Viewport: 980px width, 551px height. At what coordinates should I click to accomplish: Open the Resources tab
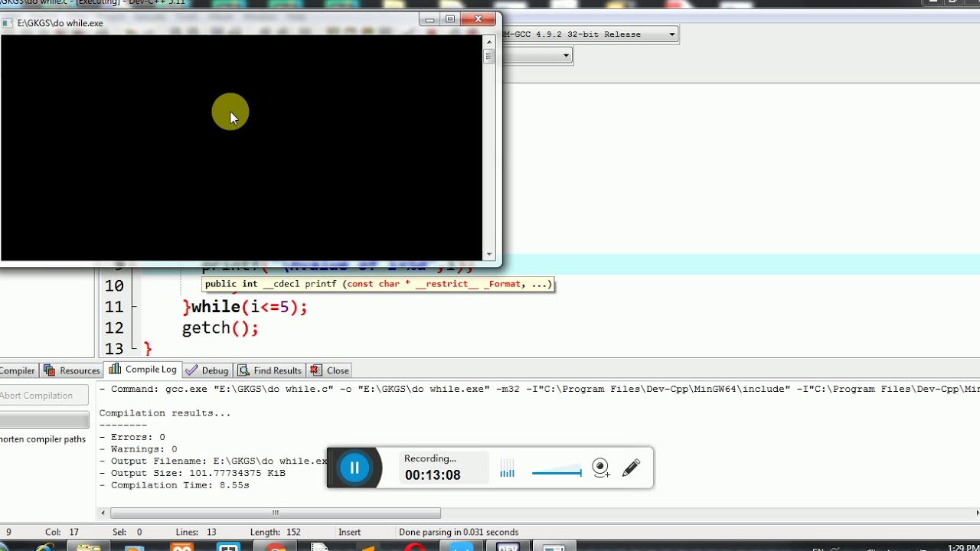(x=72, y=370)
